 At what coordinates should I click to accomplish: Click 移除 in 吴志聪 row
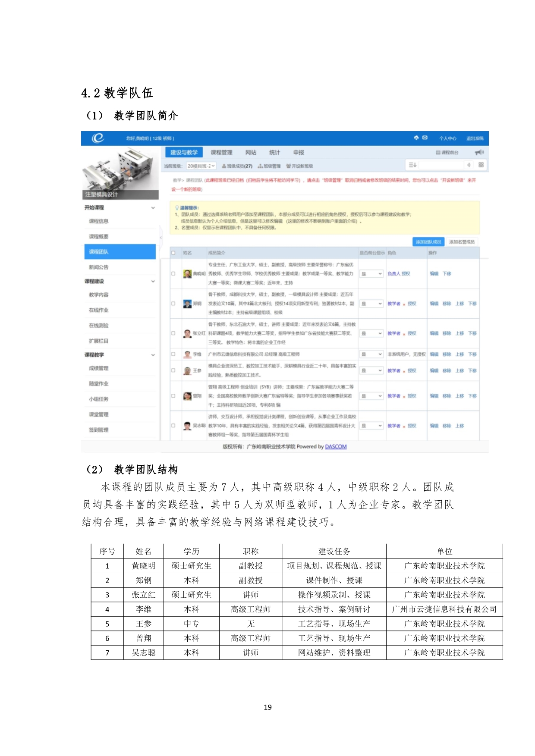pos(447,426)
